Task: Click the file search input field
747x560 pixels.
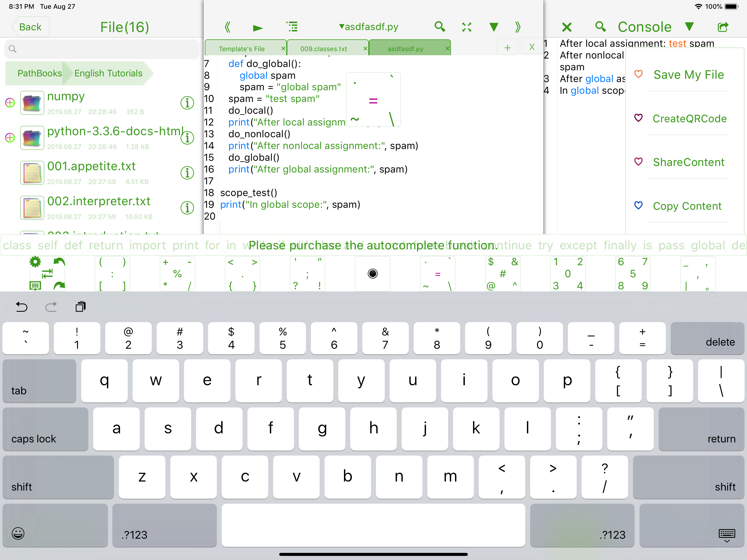Action: (x=101, y=49)
